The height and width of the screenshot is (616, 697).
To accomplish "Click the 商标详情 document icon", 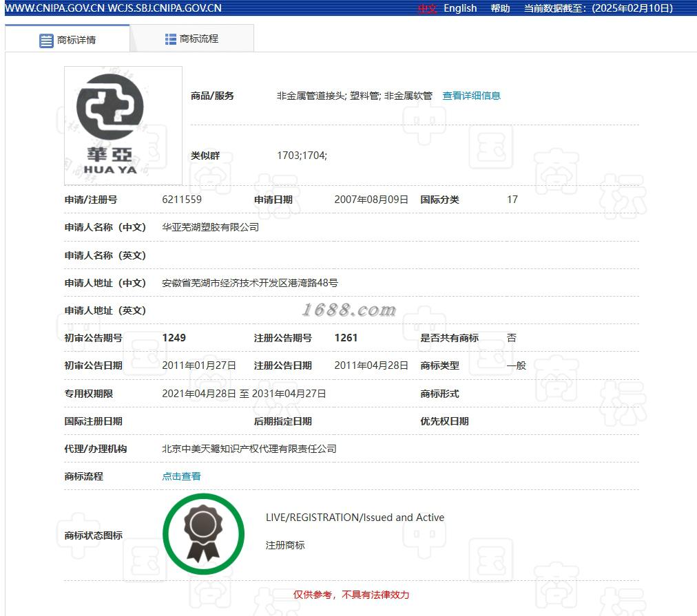I will pyautogui.click(x=46, y=41).
